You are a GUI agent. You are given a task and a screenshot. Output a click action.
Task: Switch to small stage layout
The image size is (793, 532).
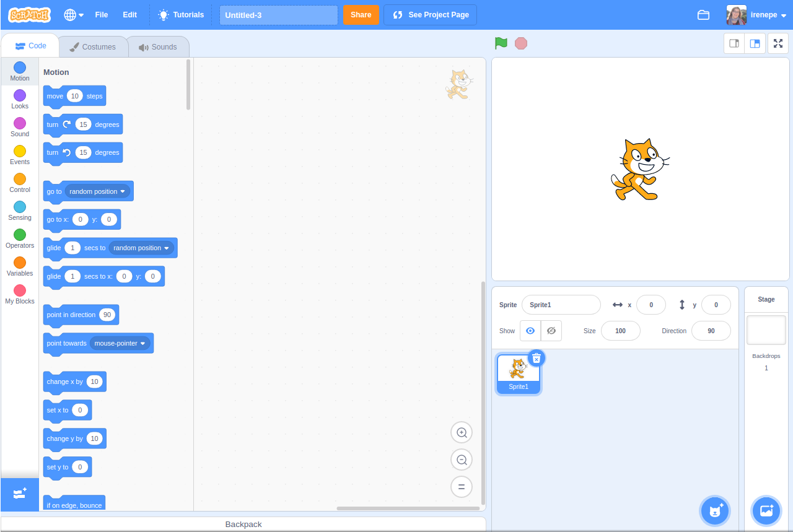(734, 43)
